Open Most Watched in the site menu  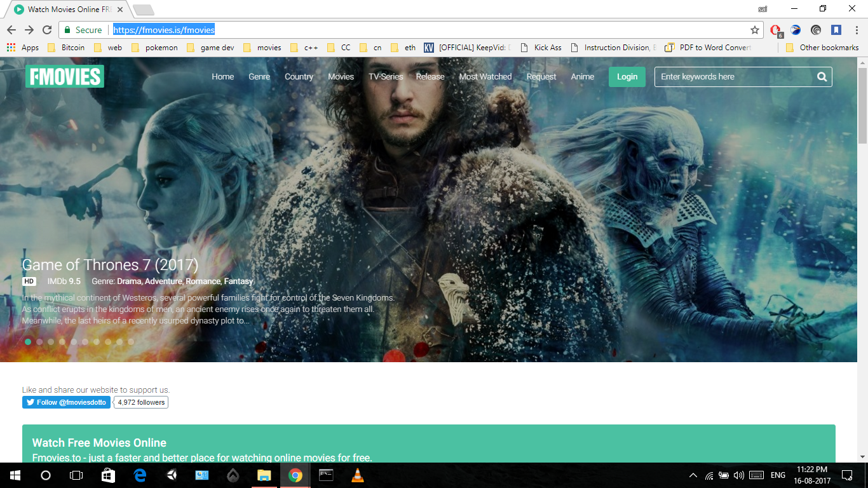(x=485, y=77)
